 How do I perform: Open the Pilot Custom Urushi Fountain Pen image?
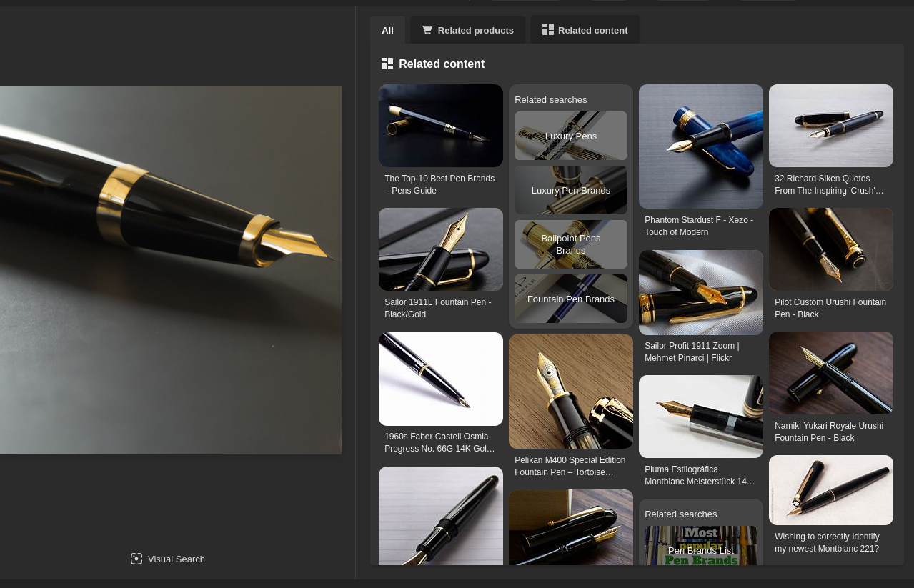pos(831,249)
